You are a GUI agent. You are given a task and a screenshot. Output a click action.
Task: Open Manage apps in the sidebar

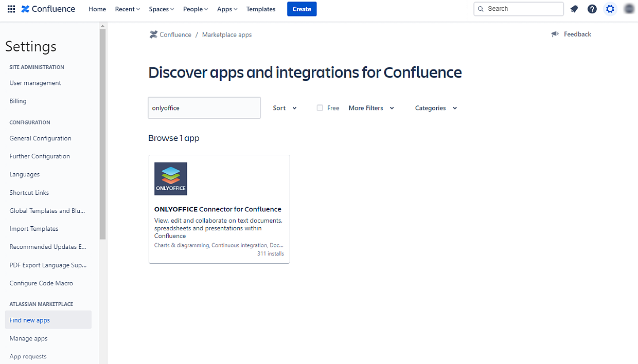tap(28, 338)
